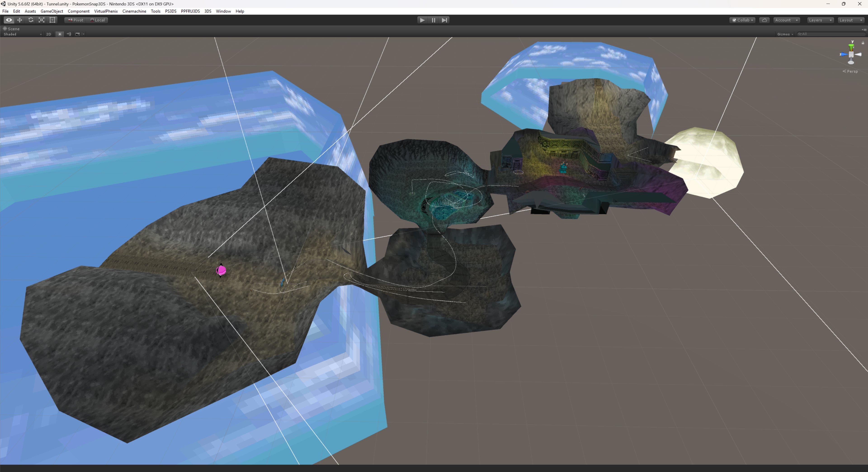Open the 3DS menu
This screenshot has width=868, height=472.
click(208, 11)
